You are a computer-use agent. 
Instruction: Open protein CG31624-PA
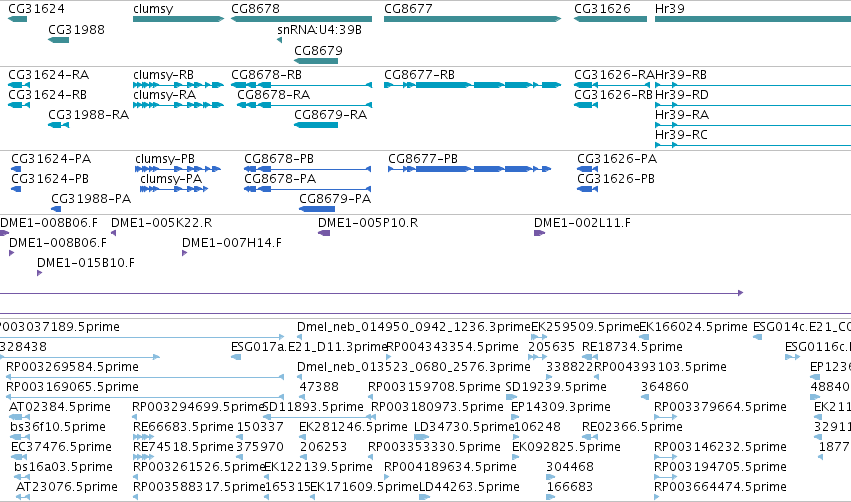tap(51, 158)
